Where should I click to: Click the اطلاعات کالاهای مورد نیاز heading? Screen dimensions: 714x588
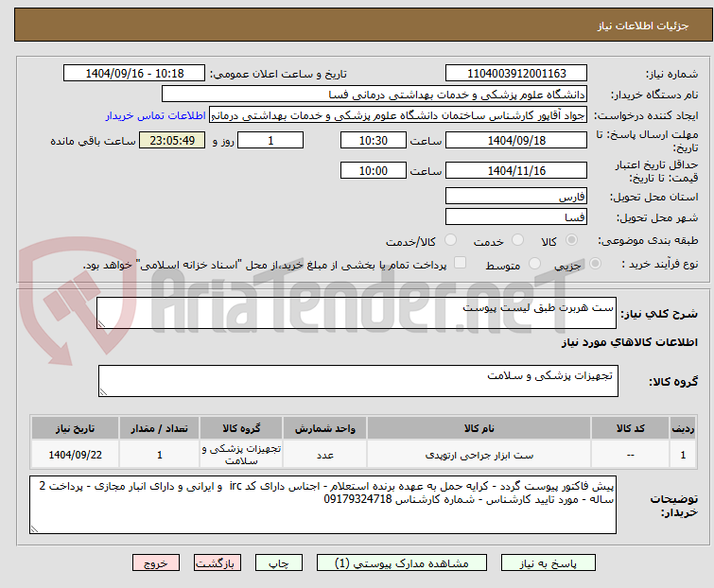[629, 342]
